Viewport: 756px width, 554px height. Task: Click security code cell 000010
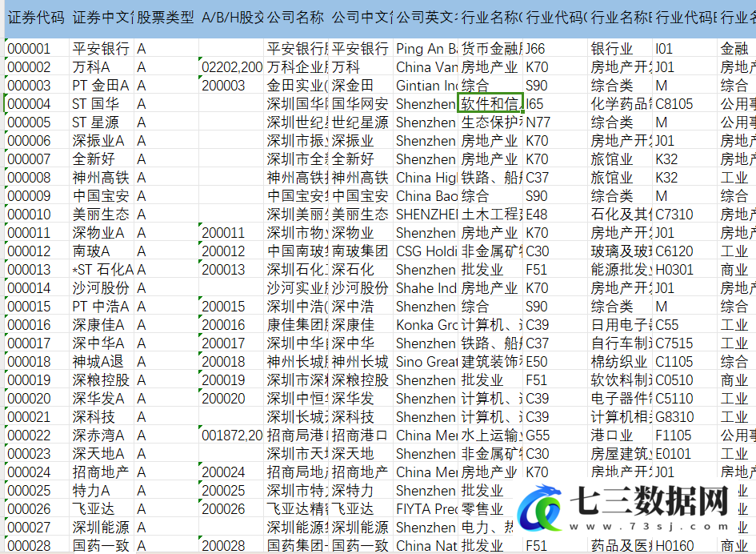(37, 215)
